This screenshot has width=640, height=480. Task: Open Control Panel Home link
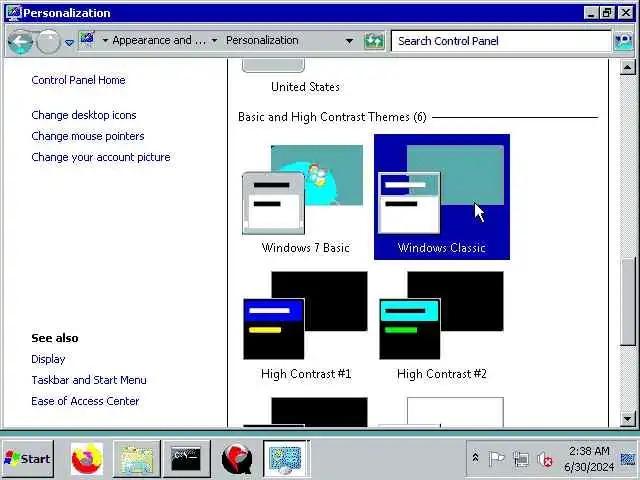[78, 80]
